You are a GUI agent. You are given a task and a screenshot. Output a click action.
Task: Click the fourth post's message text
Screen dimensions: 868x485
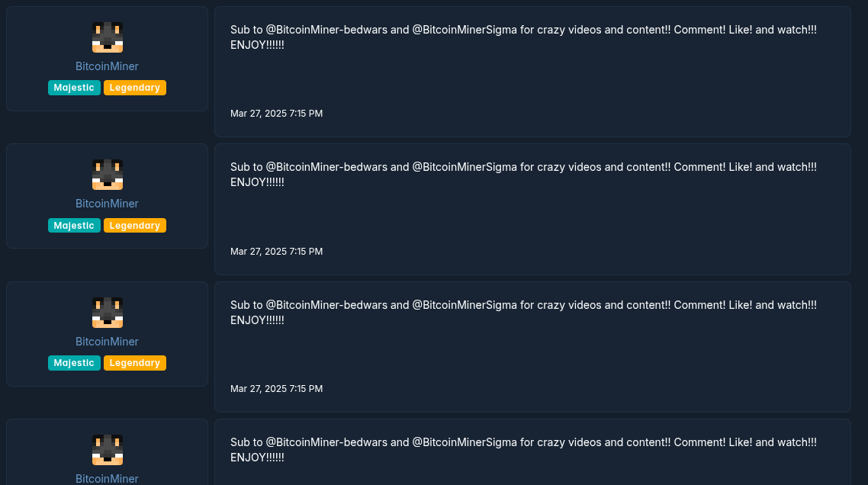523,450
